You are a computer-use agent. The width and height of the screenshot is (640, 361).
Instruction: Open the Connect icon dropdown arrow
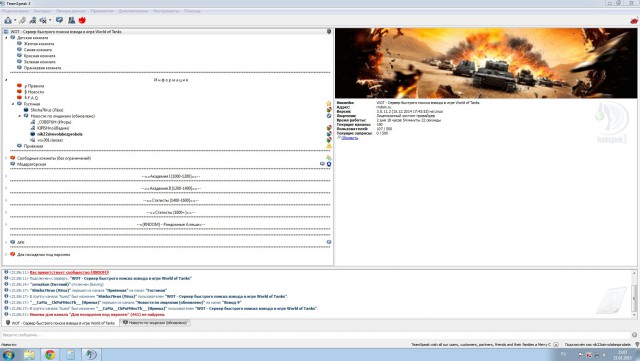[15, 20]
